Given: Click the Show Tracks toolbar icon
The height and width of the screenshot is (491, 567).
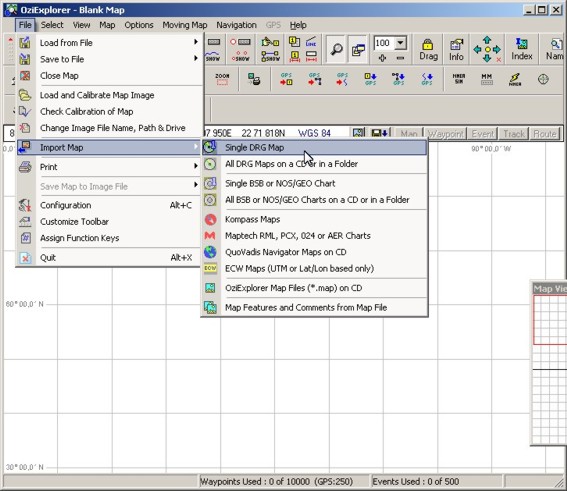Looking at the screenshot, I should click(213, 56).
